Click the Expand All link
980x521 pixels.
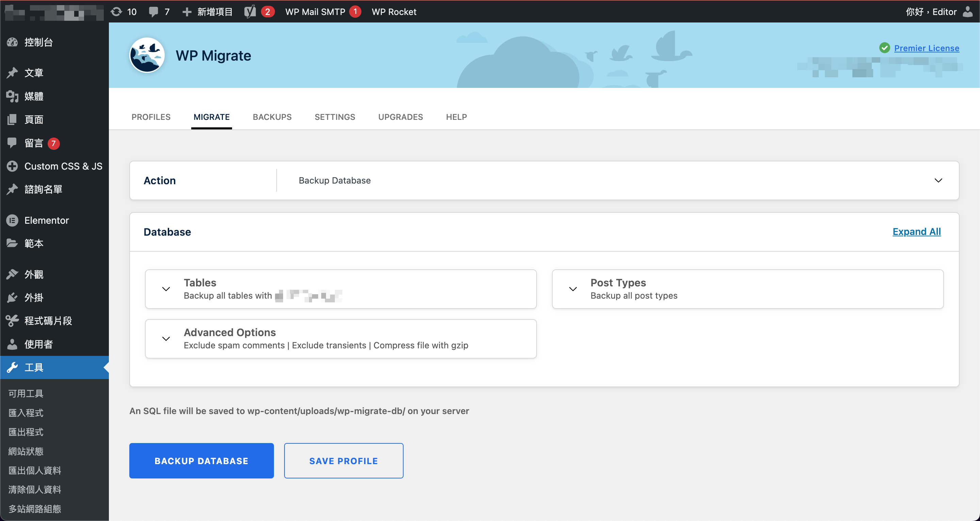916,232
